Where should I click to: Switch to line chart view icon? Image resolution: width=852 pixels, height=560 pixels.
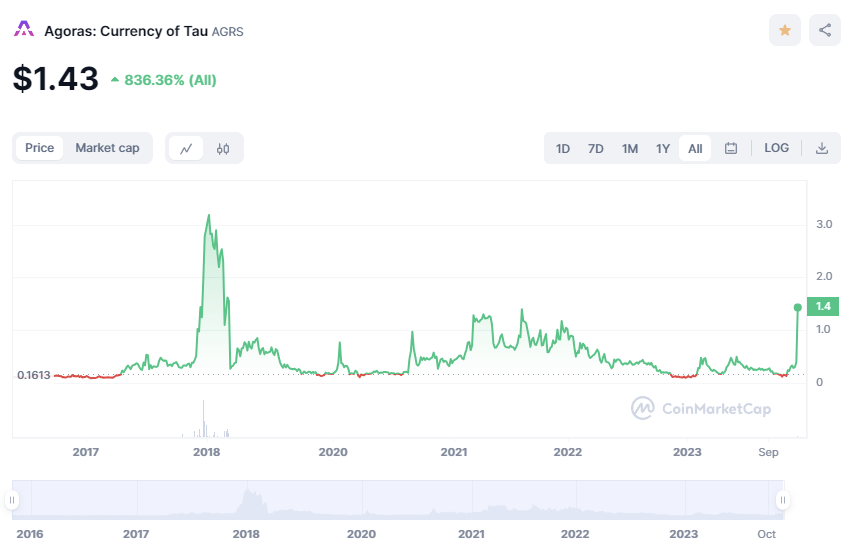(x=186, y=148)
